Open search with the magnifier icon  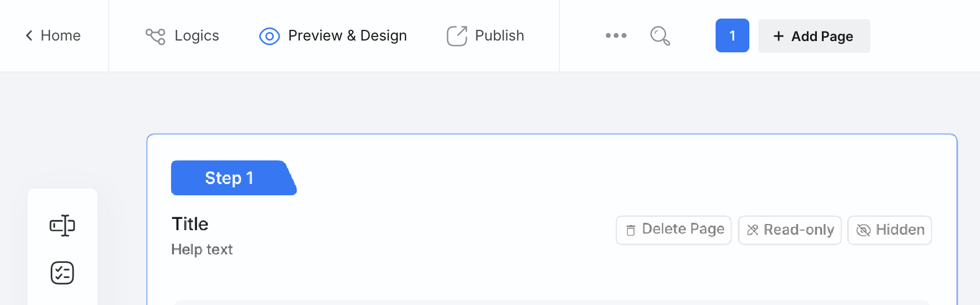click(x=660, y=36)
